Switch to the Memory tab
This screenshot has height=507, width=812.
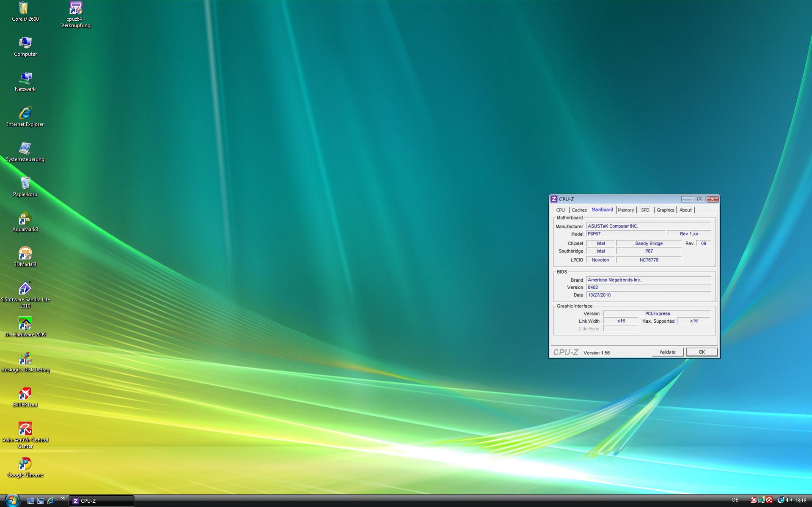coord(626,210)
